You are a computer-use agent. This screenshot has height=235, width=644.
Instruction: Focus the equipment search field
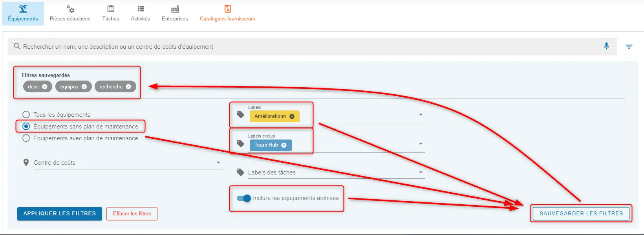tap(313, 46)
